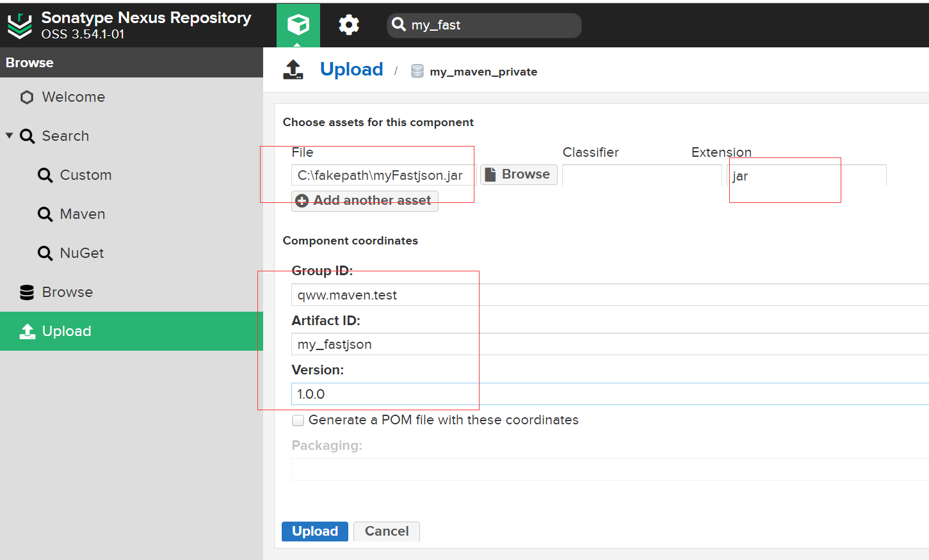Select the Upload sidebar item

pos(131,331)
